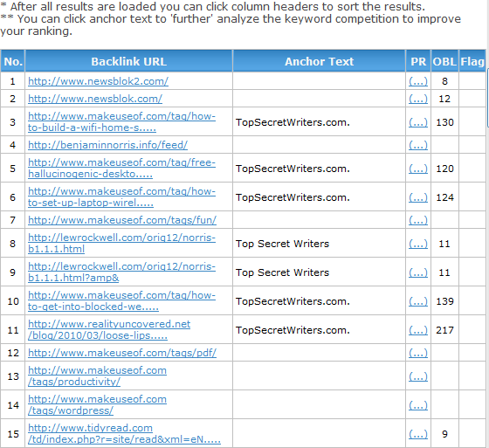The height and width of the screenshot is (448, 489).
Task: Sort by the Flag column header
Action: click(x=472, y=61)
